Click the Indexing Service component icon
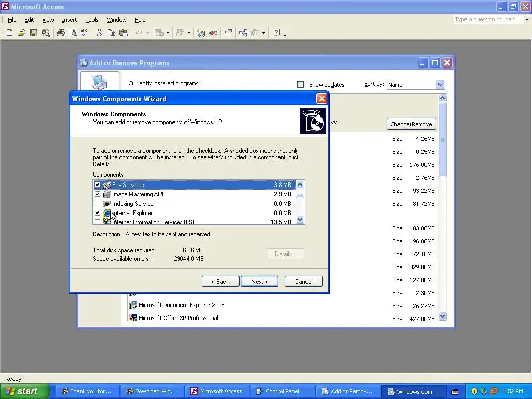532x399 pixels. click(x=107, y=204)
